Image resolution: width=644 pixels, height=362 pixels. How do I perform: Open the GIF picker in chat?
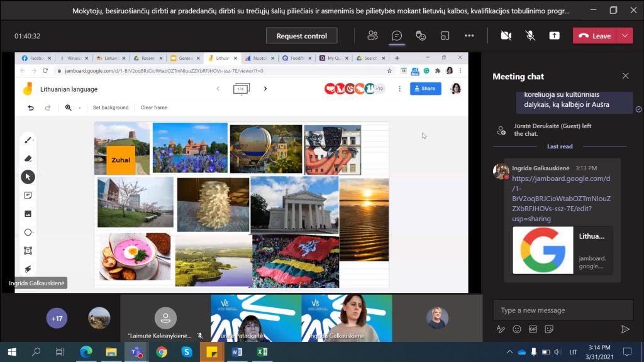point(533,329)
